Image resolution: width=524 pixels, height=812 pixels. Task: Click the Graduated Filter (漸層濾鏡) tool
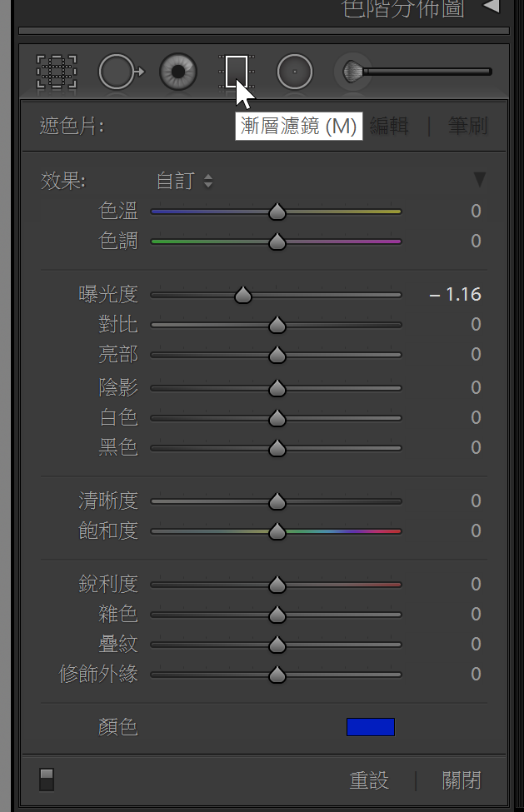(x=236, y=72)
